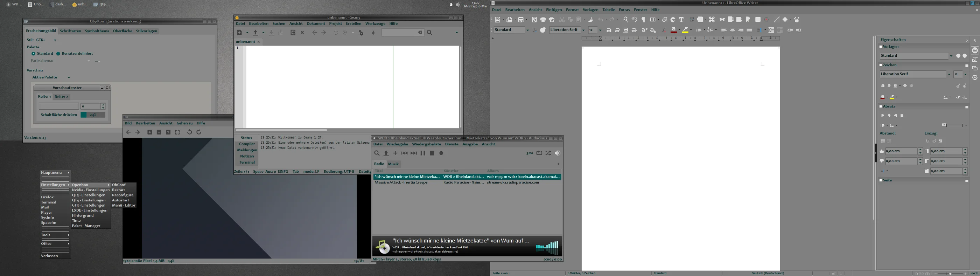This screenshot has width=980, height=276.
Task: Apply strikethrough in Writer formatting toolbar
Action: point(634,30)
